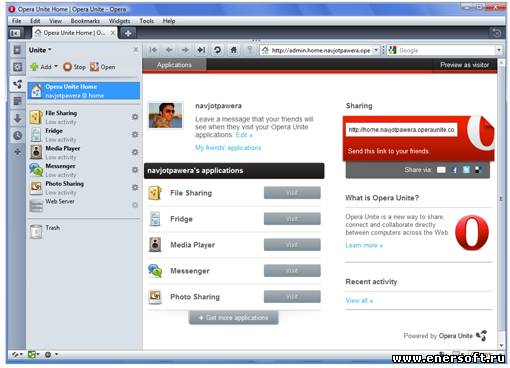Go back with the Back arrow
This screenshot has height=368, width=510.
click(x=169, y=50)
